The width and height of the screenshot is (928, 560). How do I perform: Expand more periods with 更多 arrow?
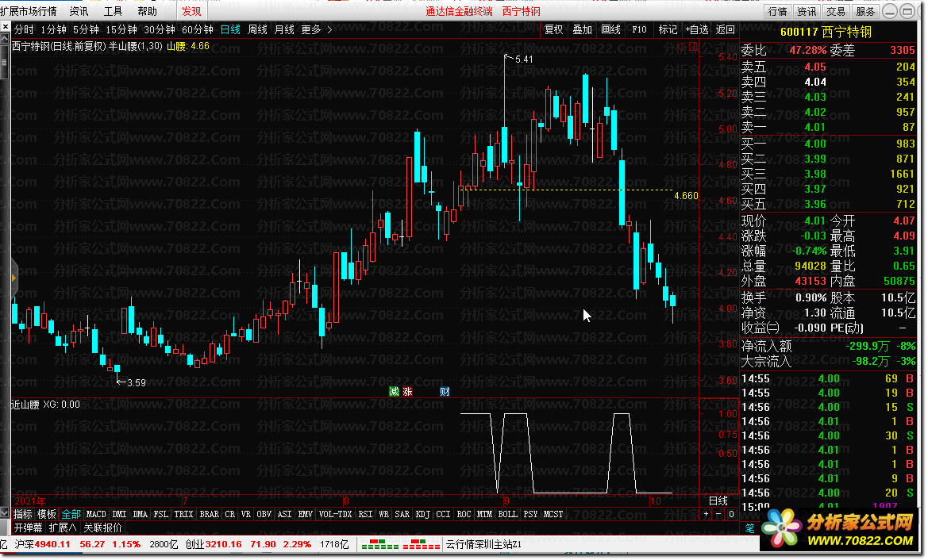329,29
